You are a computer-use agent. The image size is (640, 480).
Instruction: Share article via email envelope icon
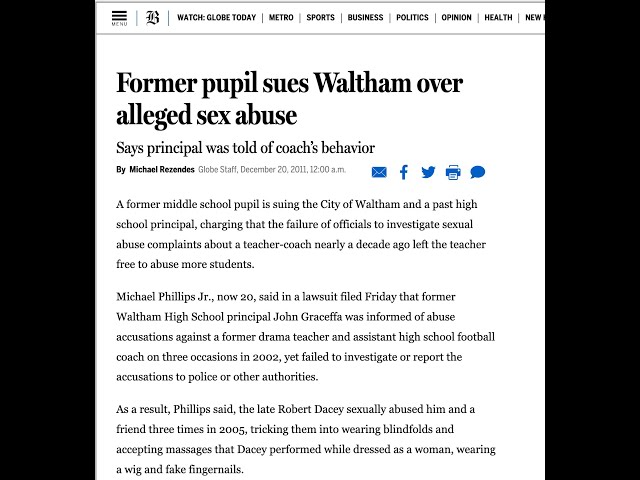point(379,172)
